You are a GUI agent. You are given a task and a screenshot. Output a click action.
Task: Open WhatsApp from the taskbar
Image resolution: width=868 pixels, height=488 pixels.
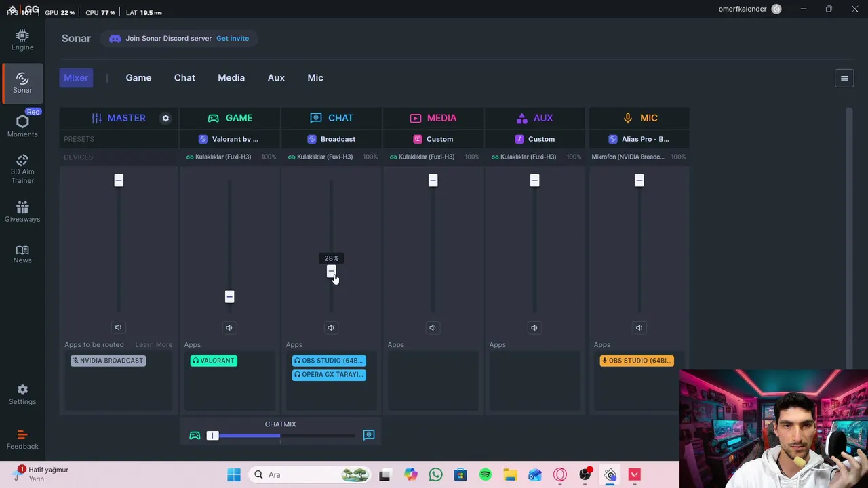pos(435,475)
